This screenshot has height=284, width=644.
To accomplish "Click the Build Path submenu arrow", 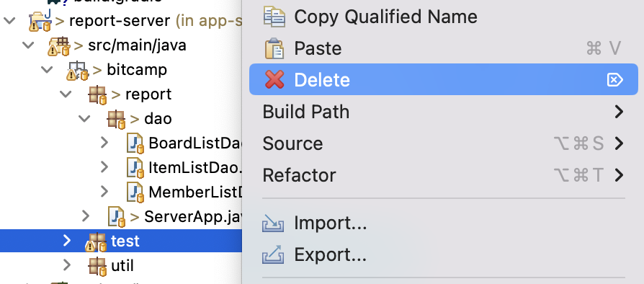I will 619,112.
